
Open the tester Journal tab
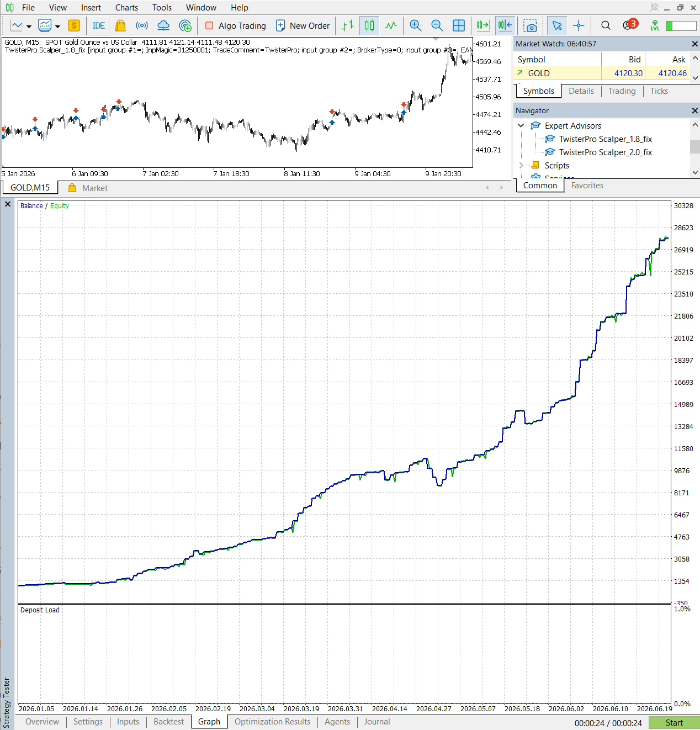click(376, 722)
